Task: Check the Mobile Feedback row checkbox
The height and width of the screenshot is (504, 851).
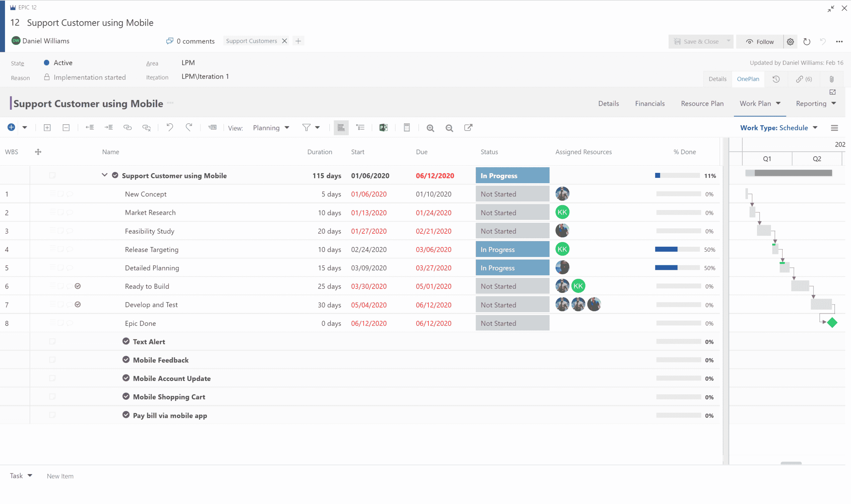Action: [x=52, y=359]
